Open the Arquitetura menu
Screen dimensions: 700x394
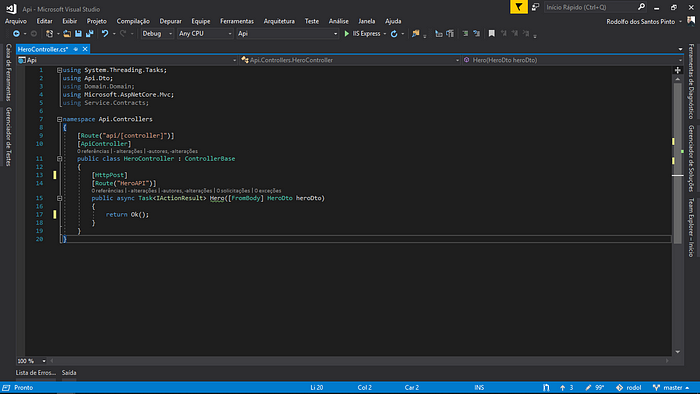[x=279, y=21]
